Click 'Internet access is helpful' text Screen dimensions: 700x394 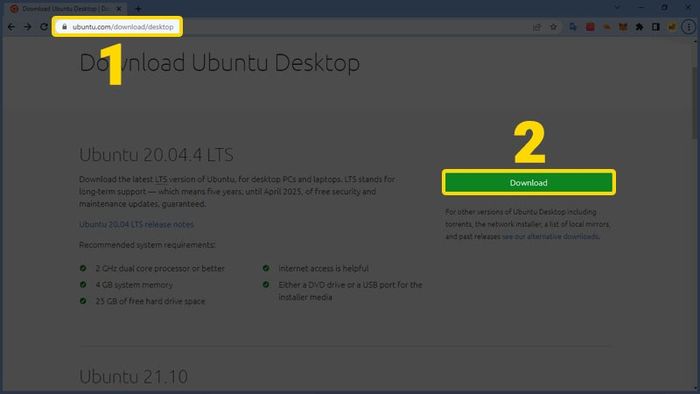323,268
